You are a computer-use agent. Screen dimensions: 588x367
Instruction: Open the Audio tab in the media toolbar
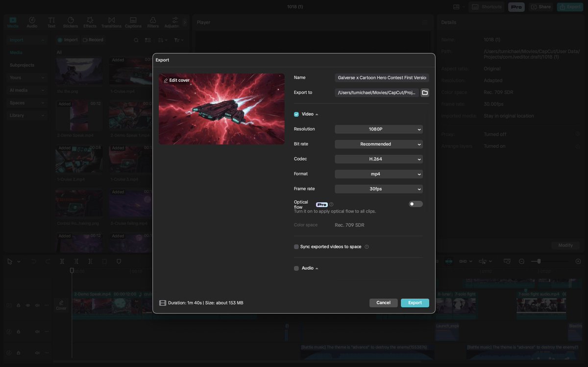(x=32, y=22)
